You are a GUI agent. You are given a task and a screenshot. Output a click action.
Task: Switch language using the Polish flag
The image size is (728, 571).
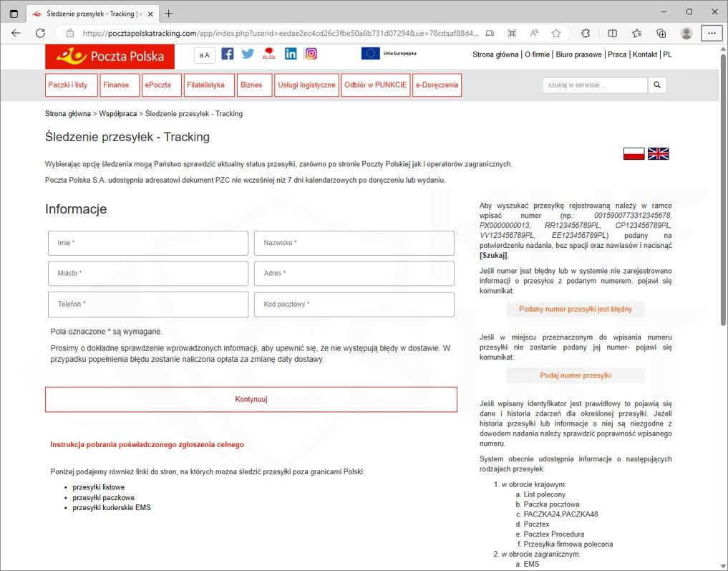634,153
